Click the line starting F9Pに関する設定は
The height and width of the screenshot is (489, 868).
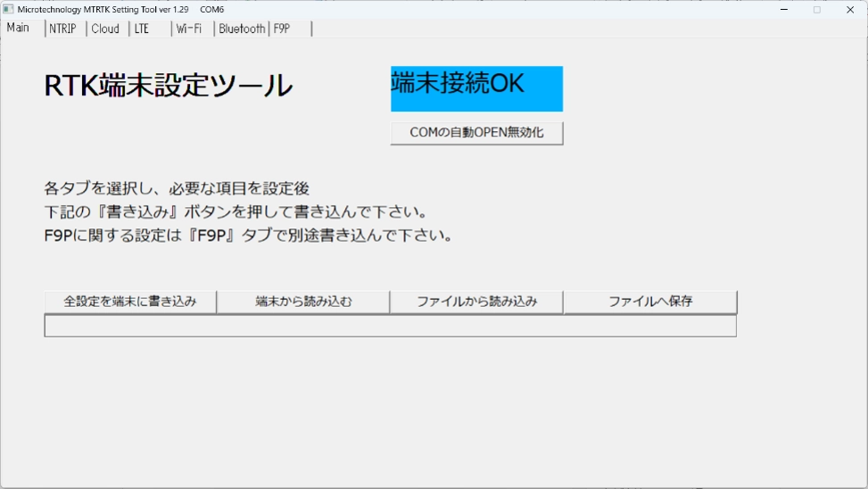click(249, 236)
